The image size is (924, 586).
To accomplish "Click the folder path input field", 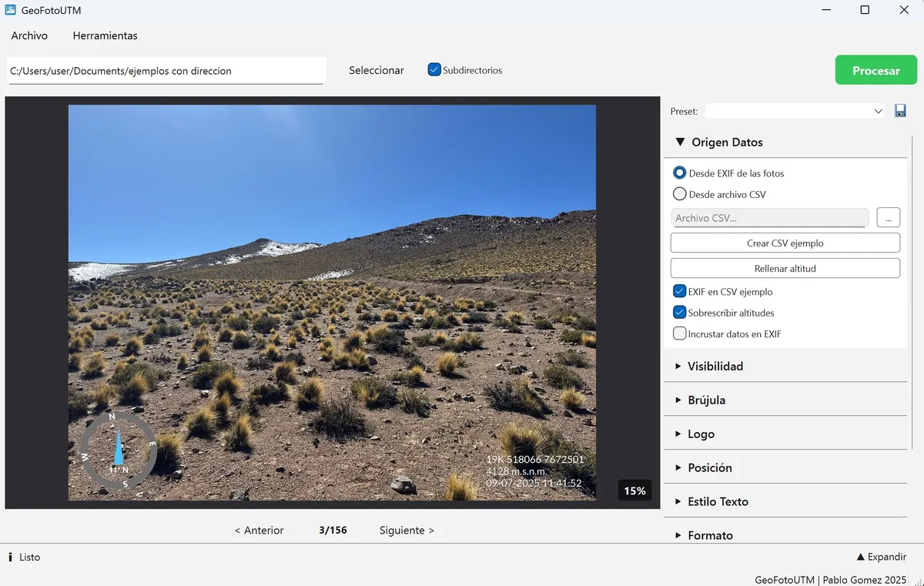I will point(166,71).
